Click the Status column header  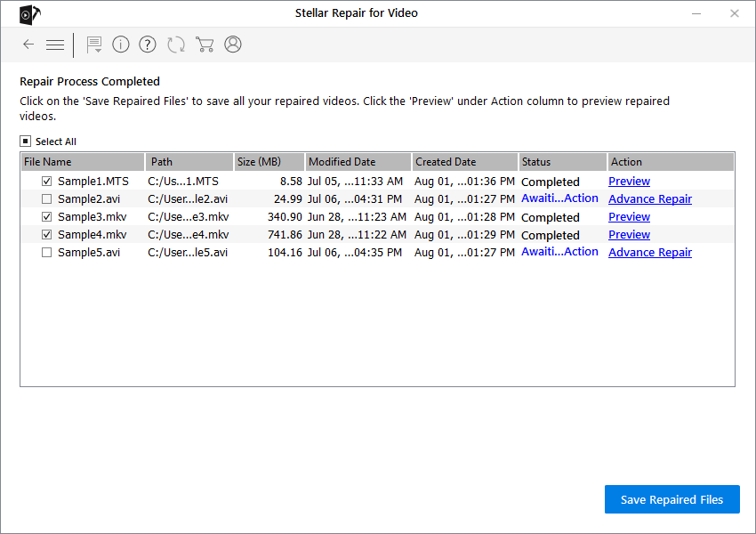pyautogui.click(x=562, y=162)
